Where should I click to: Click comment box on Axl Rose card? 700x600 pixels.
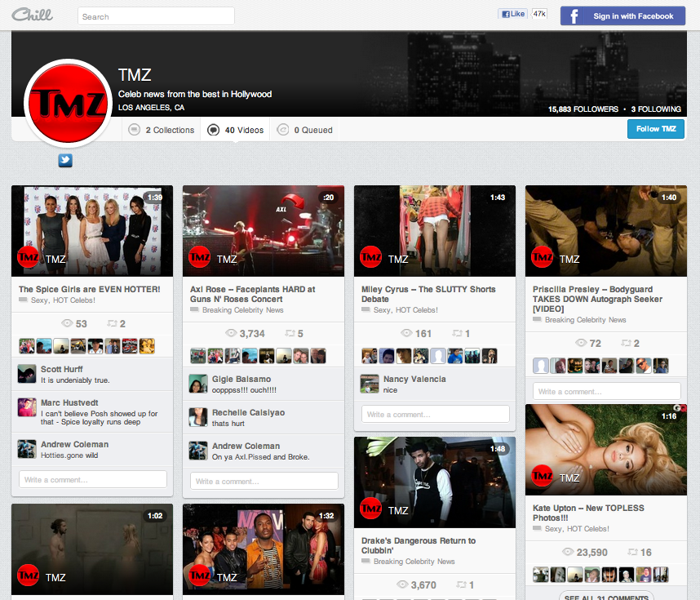(264, 481)
